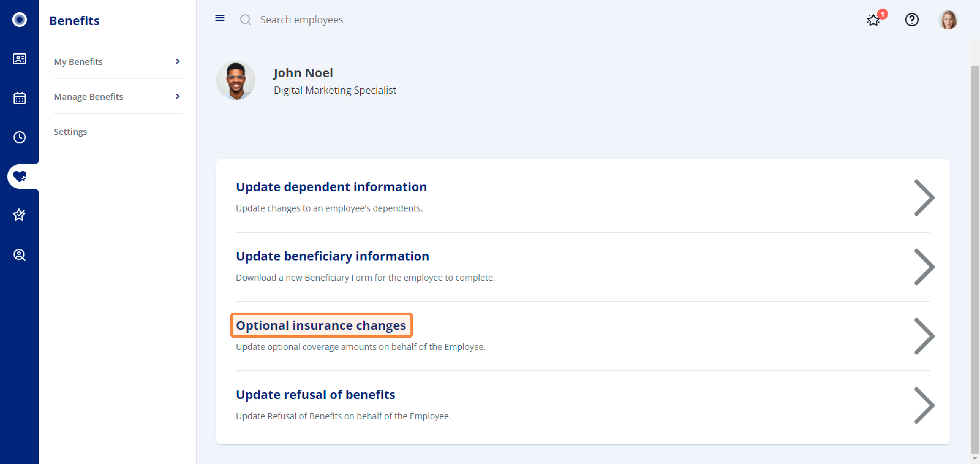Open Update refusal of benefits arrow
Image resolution: width=980 pixels, height=464 pixels.
[x=925, y=405]
